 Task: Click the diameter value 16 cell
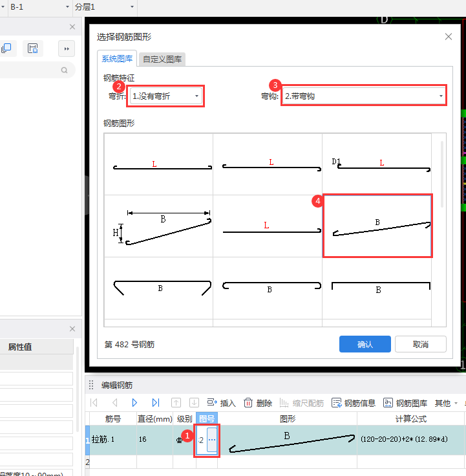tap(155, 440)
